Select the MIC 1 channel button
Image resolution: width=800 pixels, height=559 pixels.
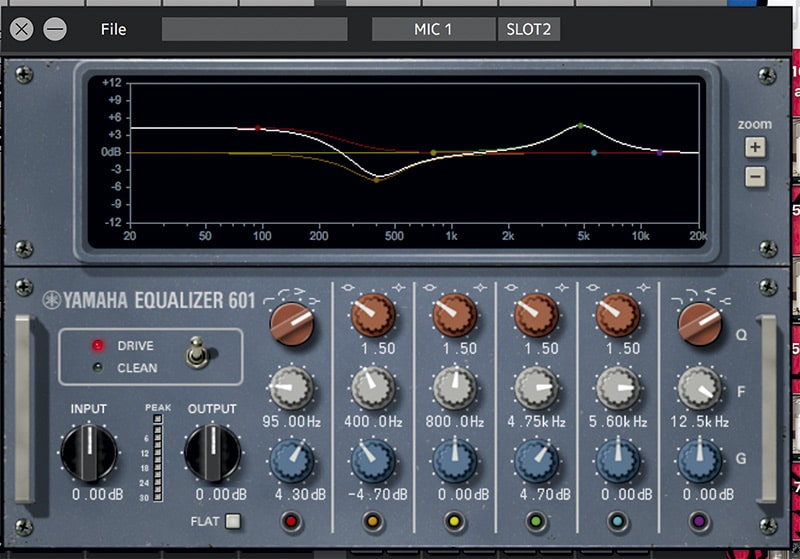pyautogui.click(x=433, y=29)
